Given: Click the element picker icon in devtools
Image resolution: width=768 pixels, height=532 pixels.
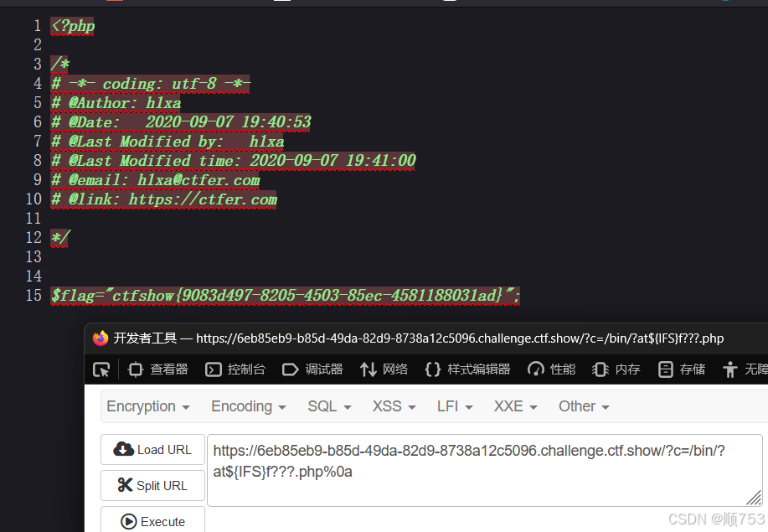Looking at the screenshot, I should [101, 369].
